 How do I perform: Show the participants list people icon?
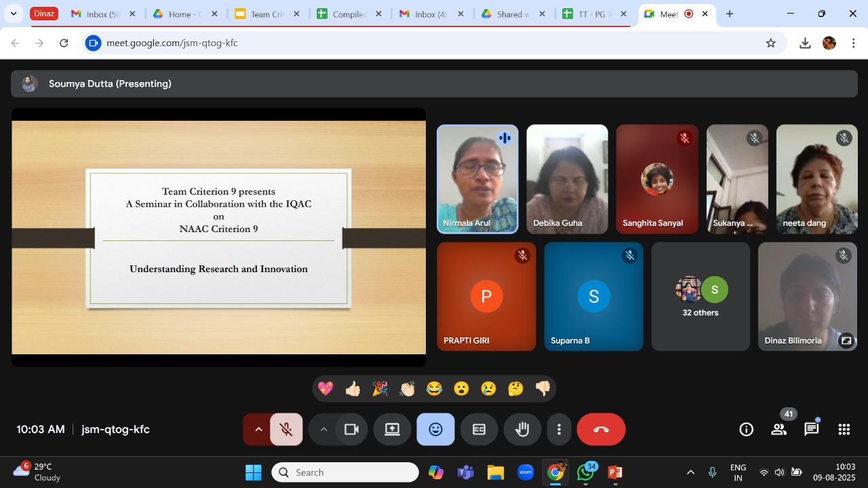pyautogui.click(x=779, y=430)
